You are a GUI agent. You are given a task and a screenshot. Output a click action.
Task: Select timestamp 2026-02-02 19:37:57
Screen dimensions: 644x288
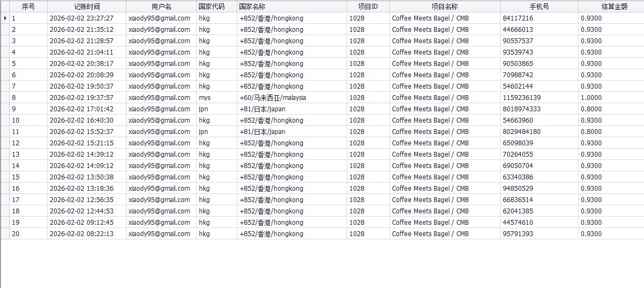click(81, 98)
